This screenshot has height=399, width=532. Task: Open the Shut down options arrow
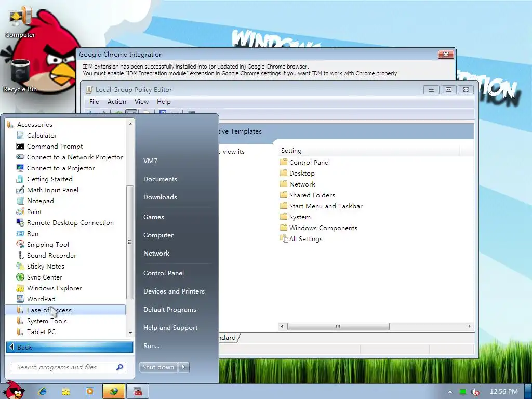coord(183,367)
